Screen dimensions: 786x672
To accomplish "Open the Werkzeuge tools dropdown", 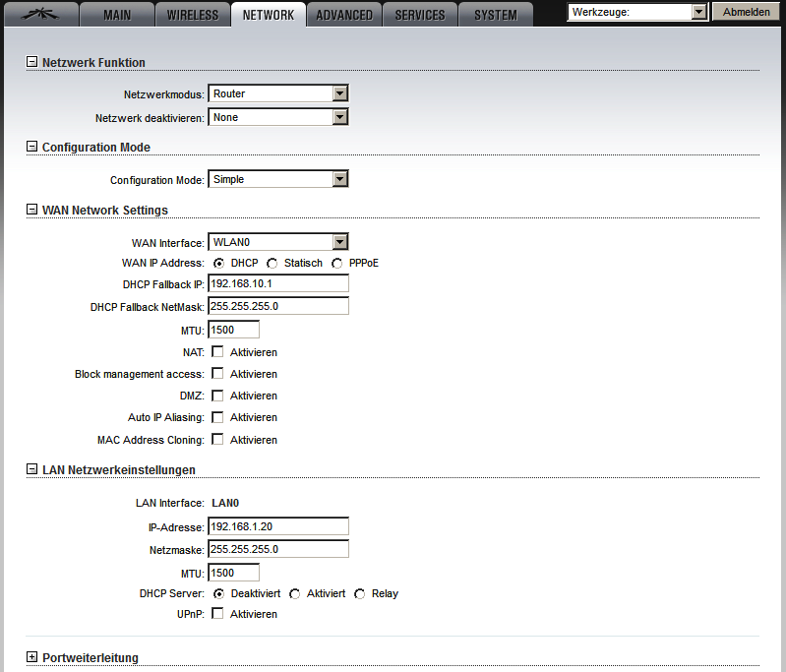I will point(637,12).
